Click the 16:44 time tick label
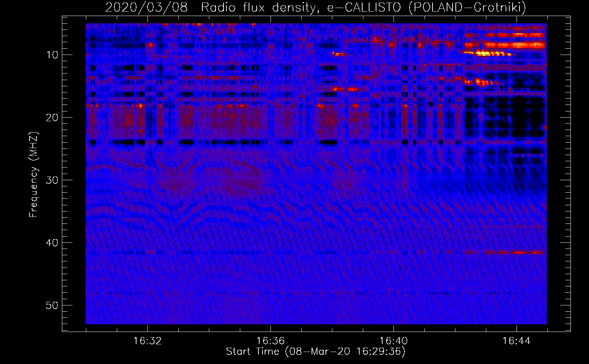 click(x=517, y=341)
